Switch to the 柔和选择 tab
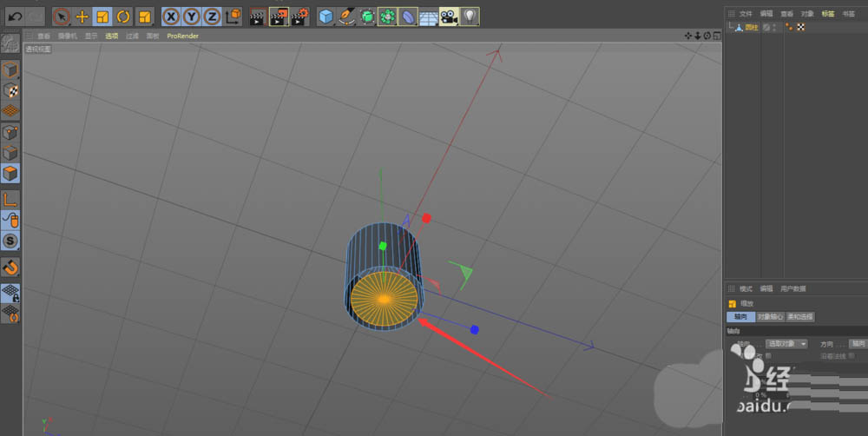Viewport: 868px width, 436px height. pyautogui.click(x=800, y=317)
